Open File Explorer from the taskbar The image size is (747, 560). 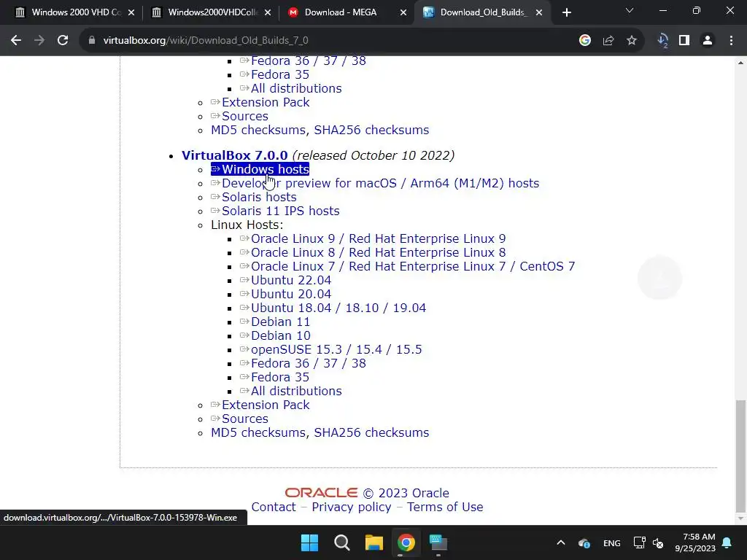[x=374, y=542]
